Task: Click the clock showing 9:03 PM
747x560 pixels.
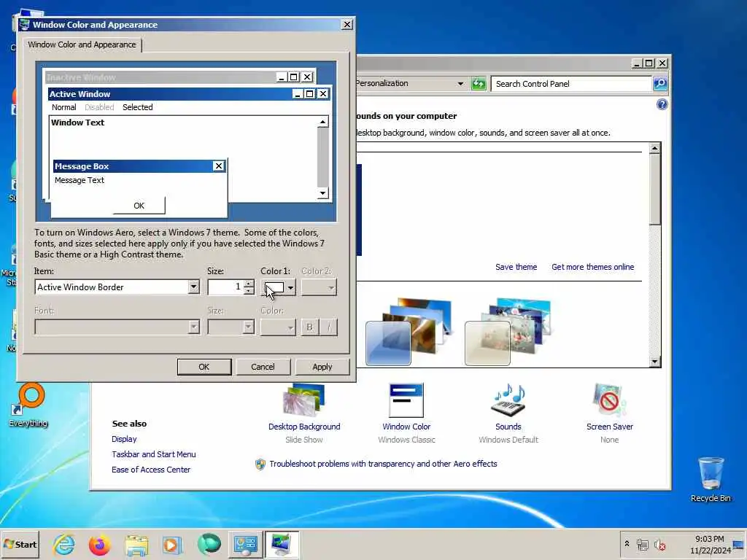Action: point(709,539)
